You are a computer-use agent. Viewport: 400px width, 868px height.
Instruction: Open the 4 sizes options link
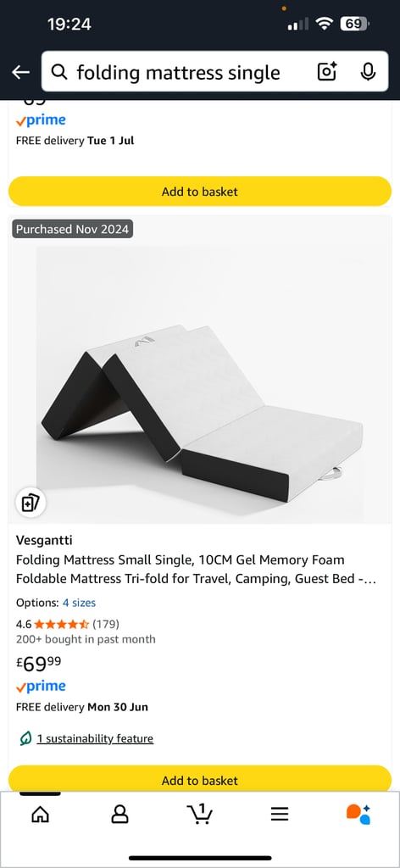pos(79,603)
